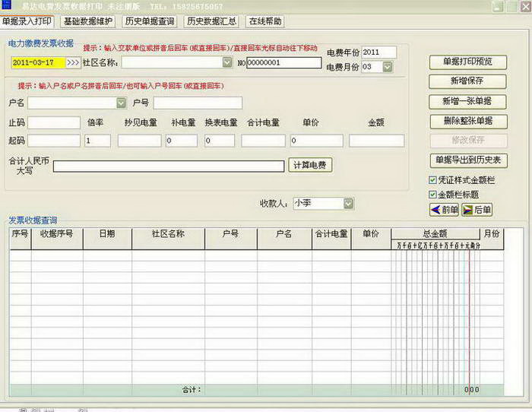Open the 历史单据查询 tab
Screen dimensions: 532x412
point(150,21)
